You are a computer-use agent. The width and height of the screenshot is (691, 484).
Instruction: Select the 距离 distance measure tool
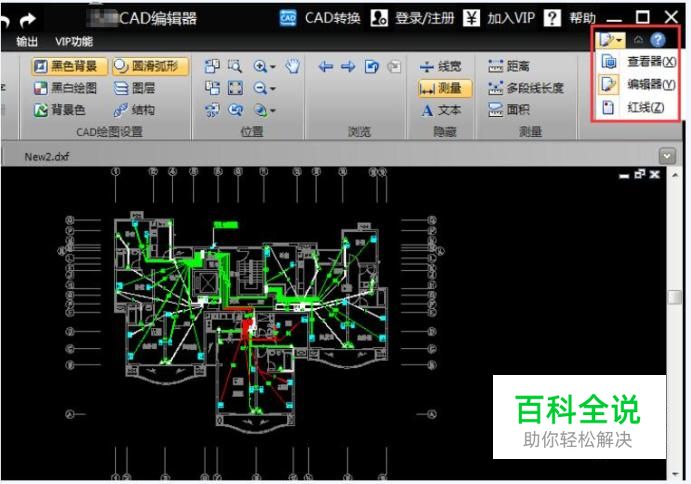(509, 66)
